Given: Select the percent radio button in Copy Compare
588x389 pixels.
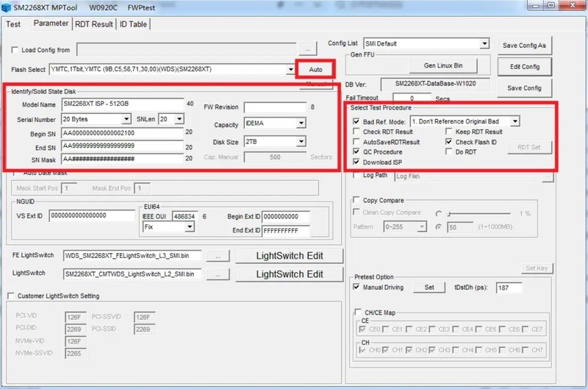Looking at the screenshot, I should (x=439, y=213).
